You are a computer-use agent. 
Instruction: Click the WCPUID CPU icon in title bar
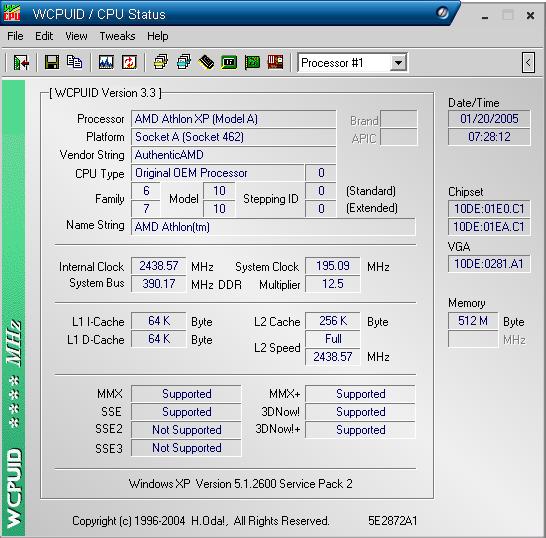(x=12, y=13)
